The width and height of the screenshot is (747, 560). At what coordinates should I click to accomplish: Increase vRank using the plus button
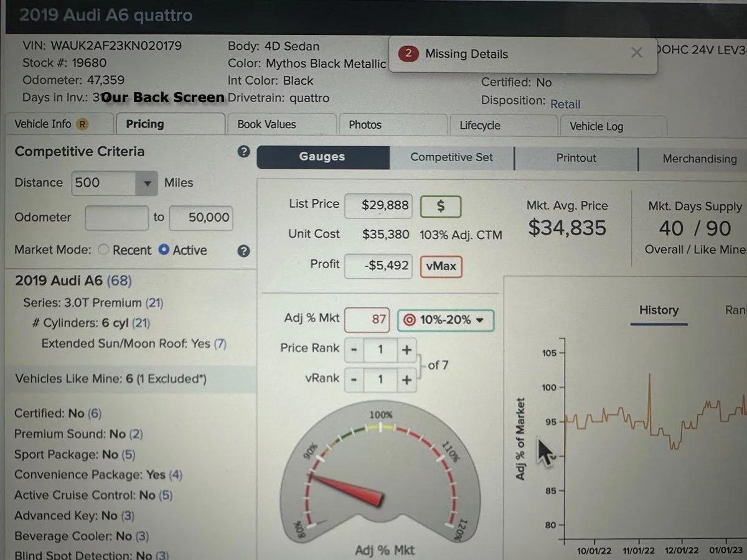click(406, 379)
